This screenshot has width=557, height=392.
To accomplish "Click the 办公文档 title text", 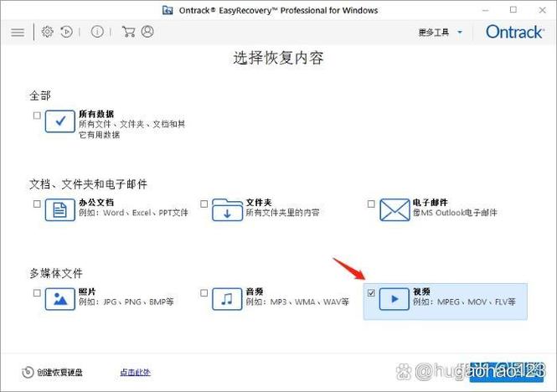I will [96, 202].
